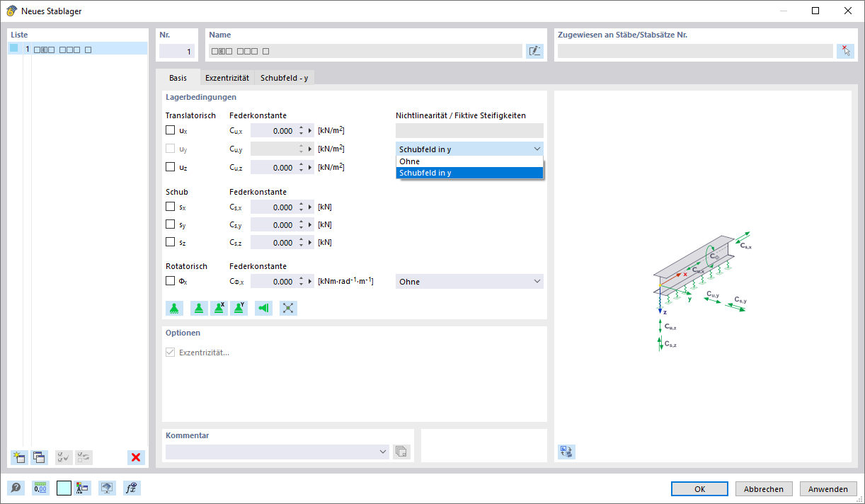Open the units and decimal places settings

pos(40,488)
